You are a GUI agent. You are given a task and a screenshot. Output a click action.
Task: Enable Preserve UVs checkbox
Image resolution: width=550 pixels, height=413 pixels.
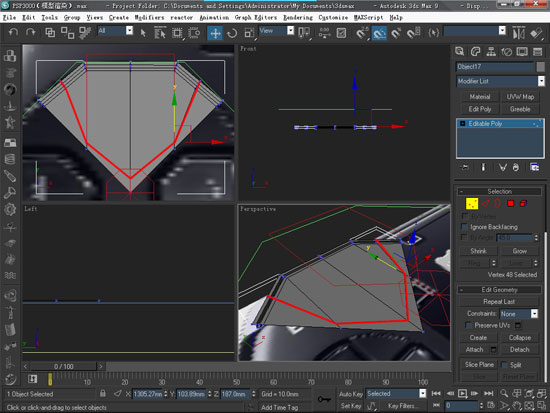coord(468,325)
